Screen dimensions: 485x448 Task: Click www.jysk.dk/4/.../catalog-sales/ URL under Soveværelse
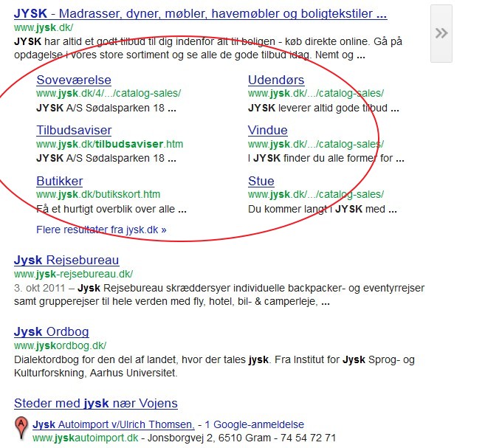109,94
